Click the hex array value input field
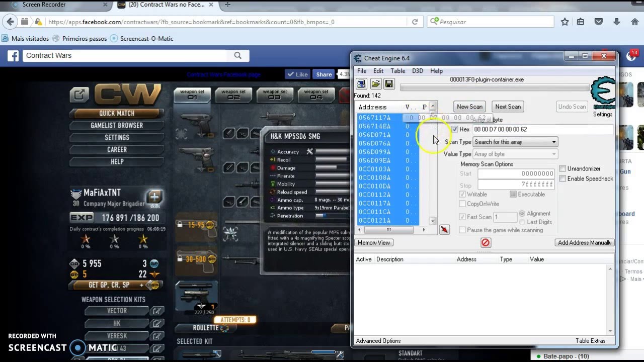 543,129
